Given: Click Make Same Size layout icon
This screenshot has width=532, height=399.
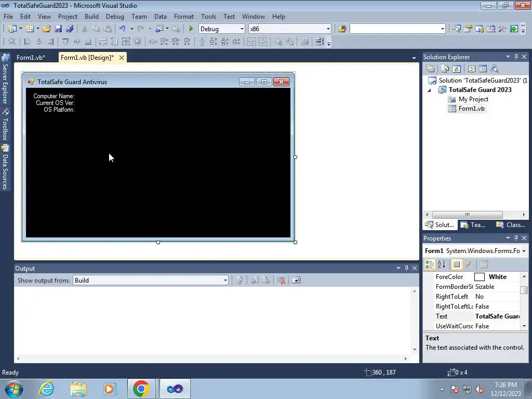Looking at the screenshot, I should (126, 42).
